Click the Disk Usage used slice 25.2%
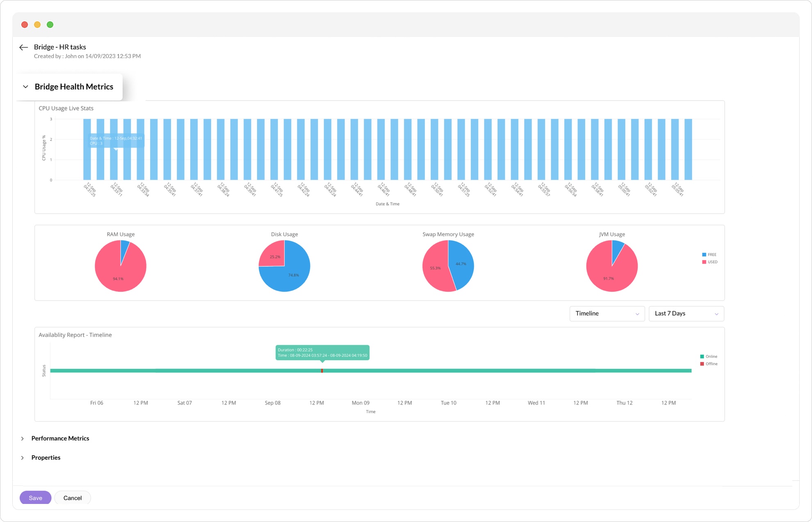812x522 pixels. click(274, 255)
